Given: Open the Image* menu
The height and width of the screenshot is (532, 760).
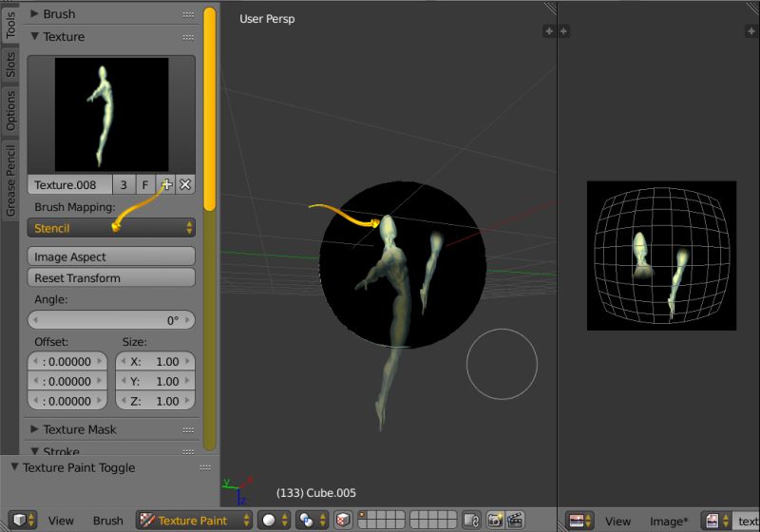Looking at the screenshot, I should 669,522.
